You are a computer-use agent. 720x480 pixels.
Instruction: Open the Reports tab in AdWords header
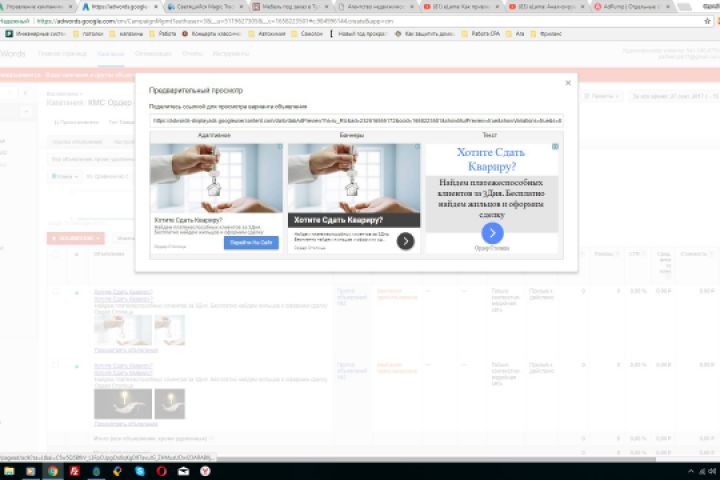click(192, 54)
